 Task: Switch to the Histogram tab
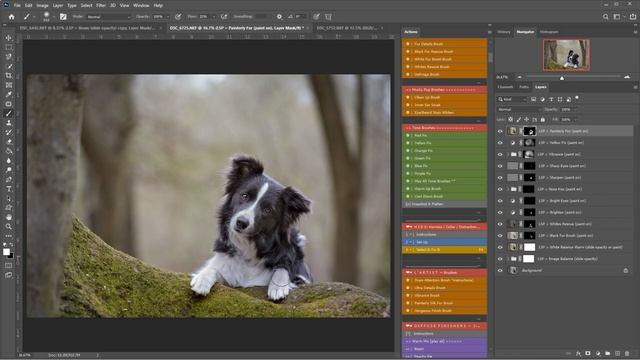[549, 32]
